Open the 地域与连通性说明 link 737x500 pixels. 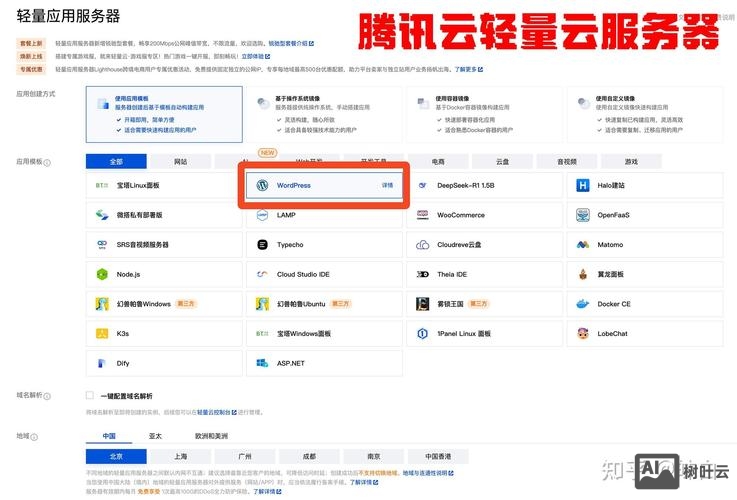(x=428, y=473)
